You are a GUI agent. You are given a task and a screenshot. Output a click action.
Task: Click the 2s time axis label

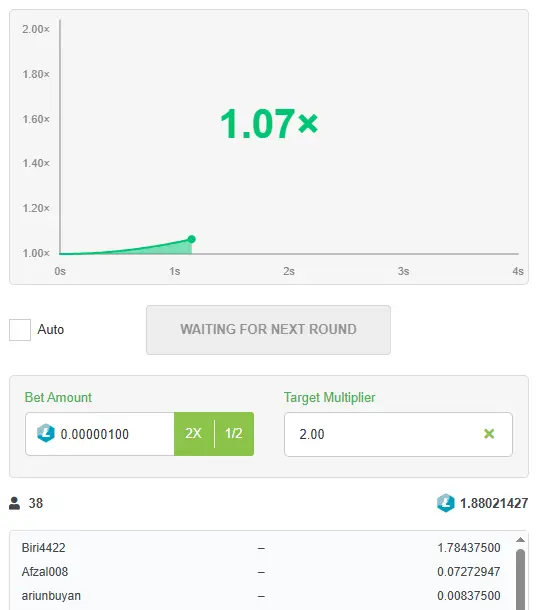point(289,271)
